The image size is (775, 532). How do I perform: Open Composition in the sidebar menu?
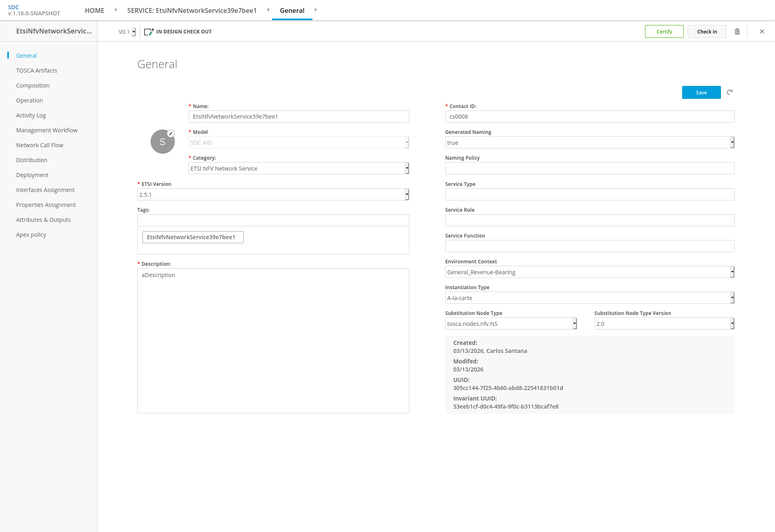coord(33,86)
